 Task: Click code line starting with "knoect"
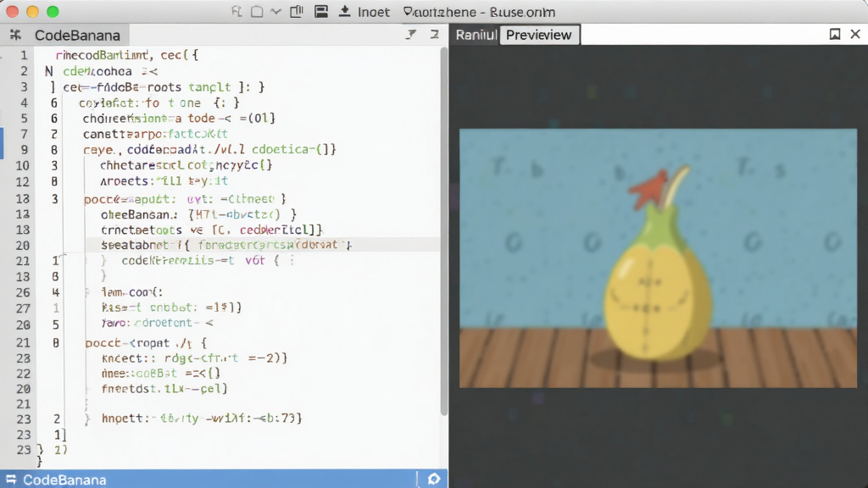coord(194,358)
